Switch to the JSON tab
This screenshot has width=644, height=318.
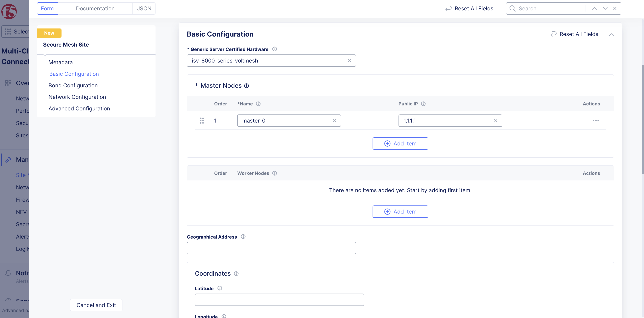pyautogui.click(x=144, y=8)
